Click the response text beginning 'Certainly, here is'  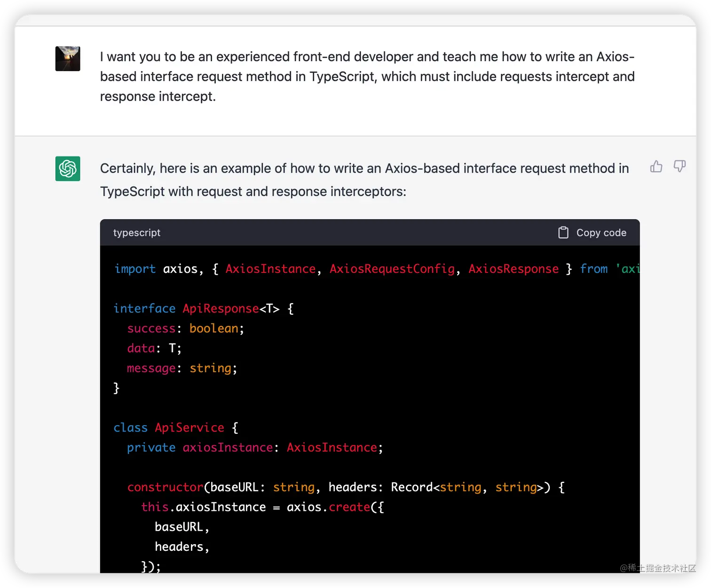[364, 180]
